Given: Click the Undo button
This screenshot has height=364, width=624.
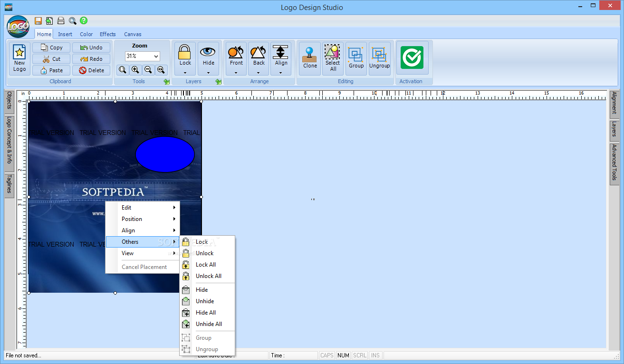Looking at the screenshot, I should [x=91, y=48].
